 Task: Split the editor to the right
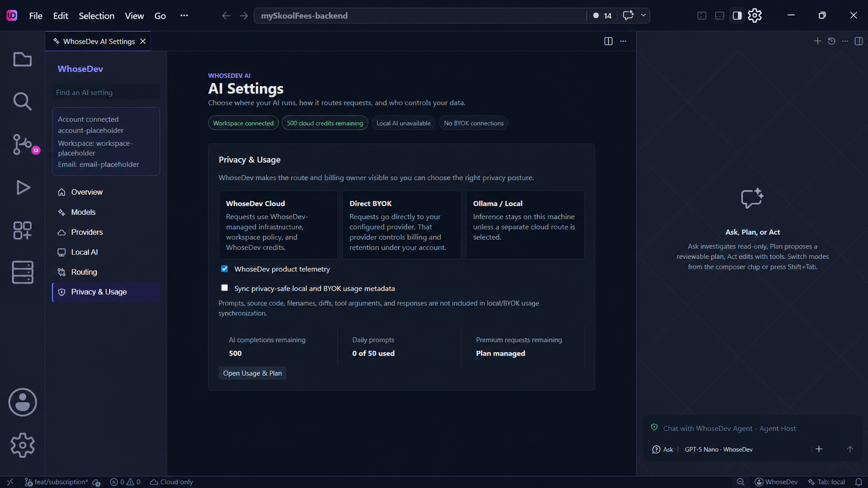tap(608, 41)
